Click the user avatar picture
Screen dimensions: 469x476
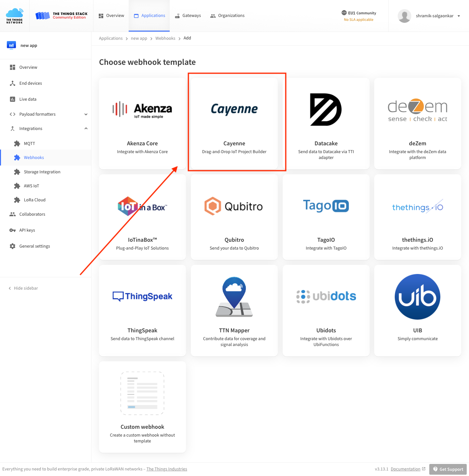coord(405,16)
